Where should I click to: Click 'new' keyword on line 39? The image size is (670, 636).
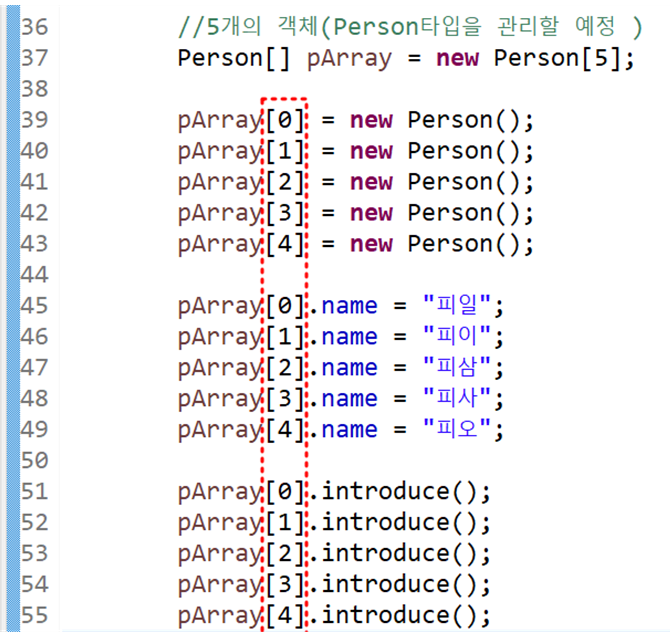tap(371, 120)
